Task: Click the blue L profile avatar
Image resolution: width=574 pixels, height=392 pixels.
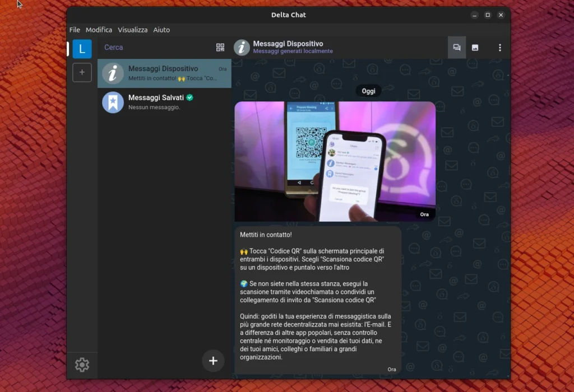Action: pos(82,49)
